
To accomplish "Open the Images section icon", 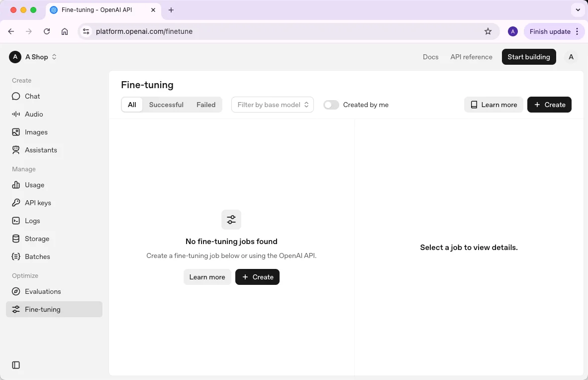I will (x=16, y=132).
